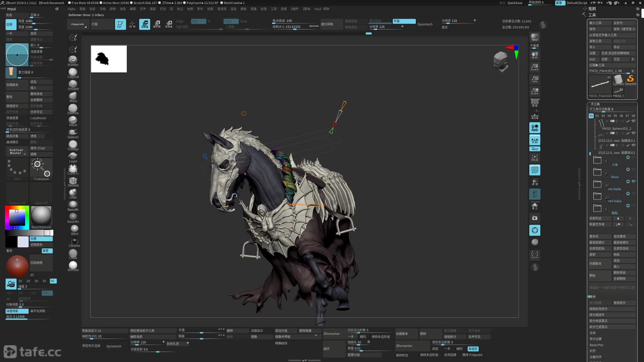
Task: Activate Zoom2D view tool
Action: click(535, 67)
